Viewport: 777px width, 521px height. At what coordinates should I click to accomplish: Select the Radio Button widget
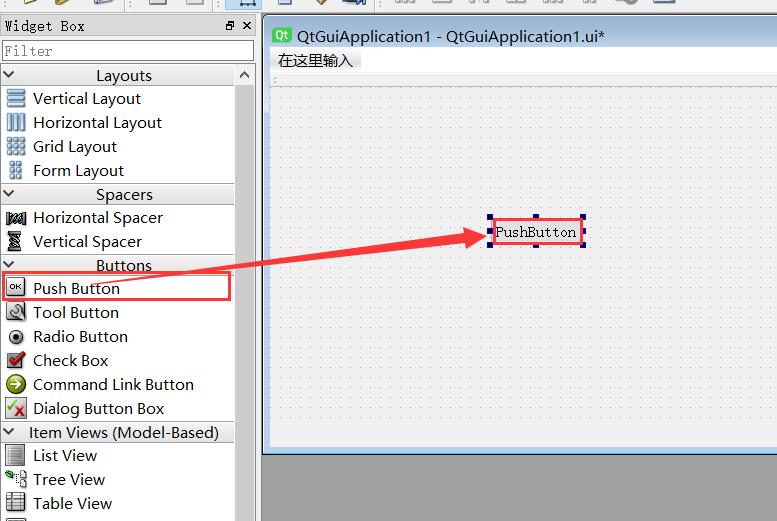click(80, 336)
